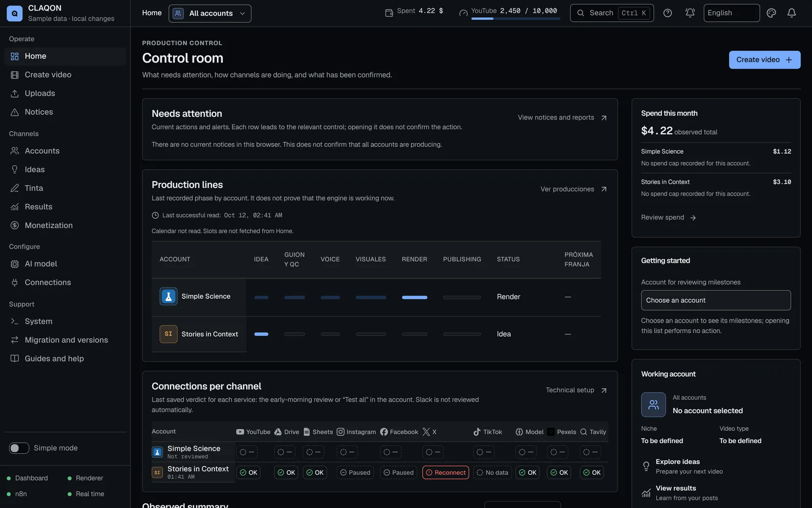Open the Technical setup link
Screen dimensions: 812x508
577,391
